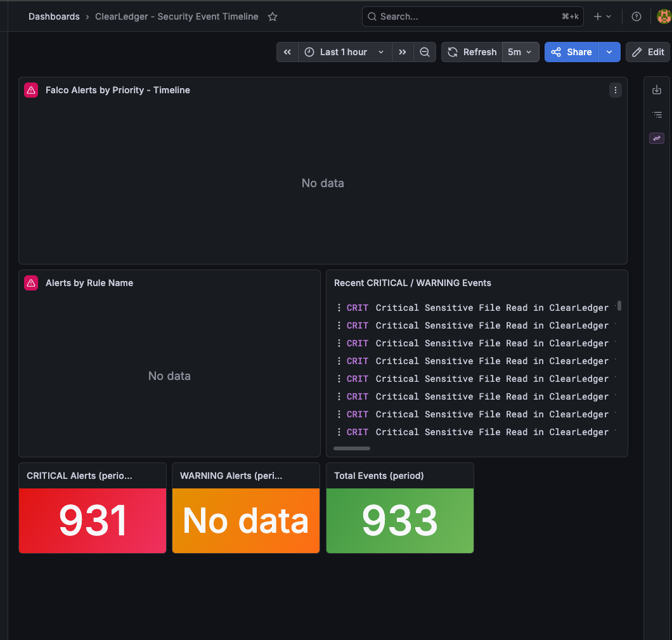Click the horizontal scrollbar in Recent Events panel
Image resolution: width=672 pixels, height=640 pixels.
(x=352, y=448)
